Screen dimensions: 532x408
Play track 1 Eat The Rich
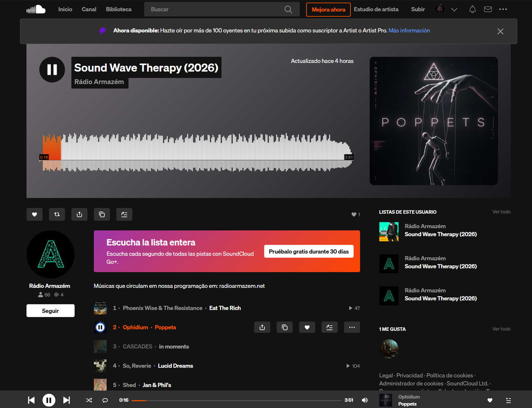pos(225,308)
